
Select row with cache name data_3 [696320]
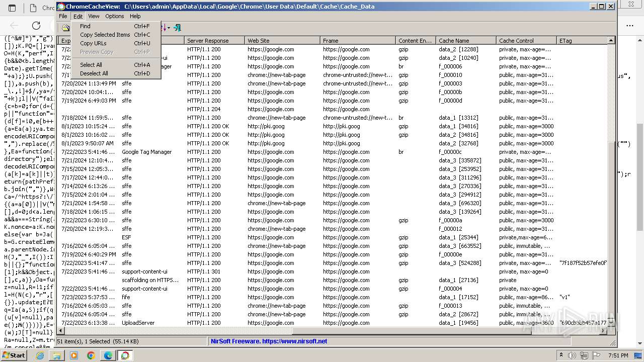click(333, 203)
